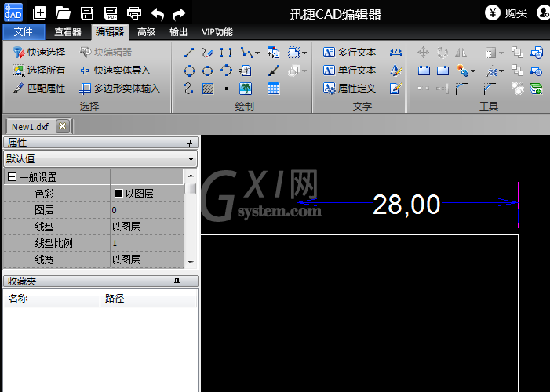Click 属性定义 button
The width and height of the screenshot is (550, 392).
pos(349,89)
